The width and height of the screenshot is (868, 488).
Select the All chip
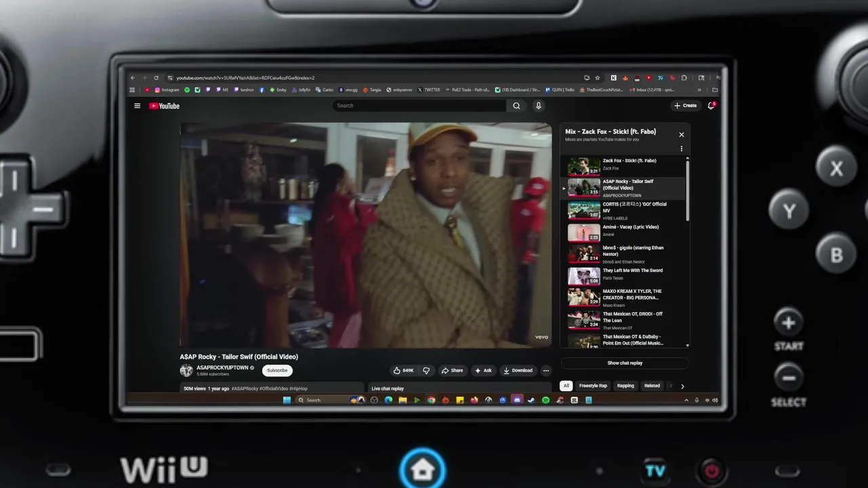click(x=566, y=386)
